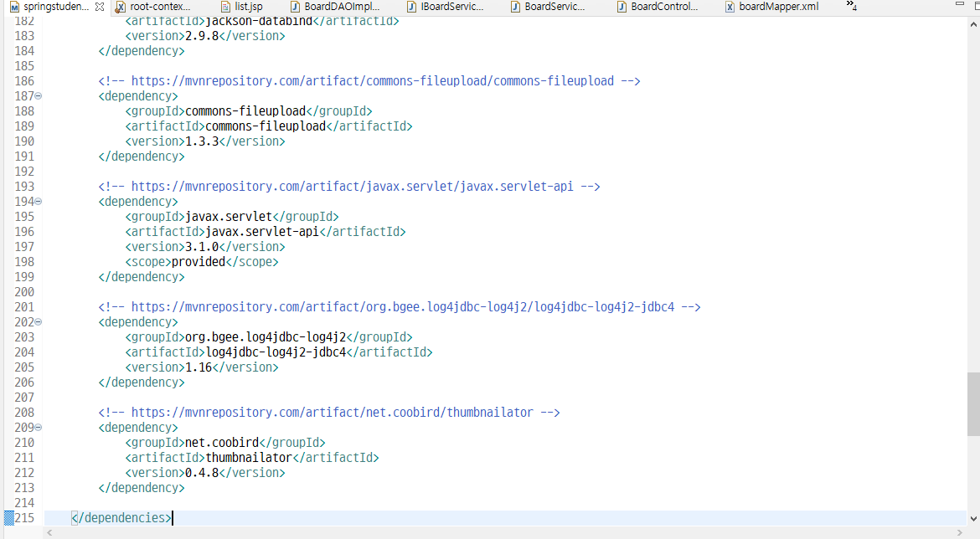This screenshot has width=980, height=539.
Task: Click the XML icon on boardMapper.xml tab
Action: [x=730, y=8]
